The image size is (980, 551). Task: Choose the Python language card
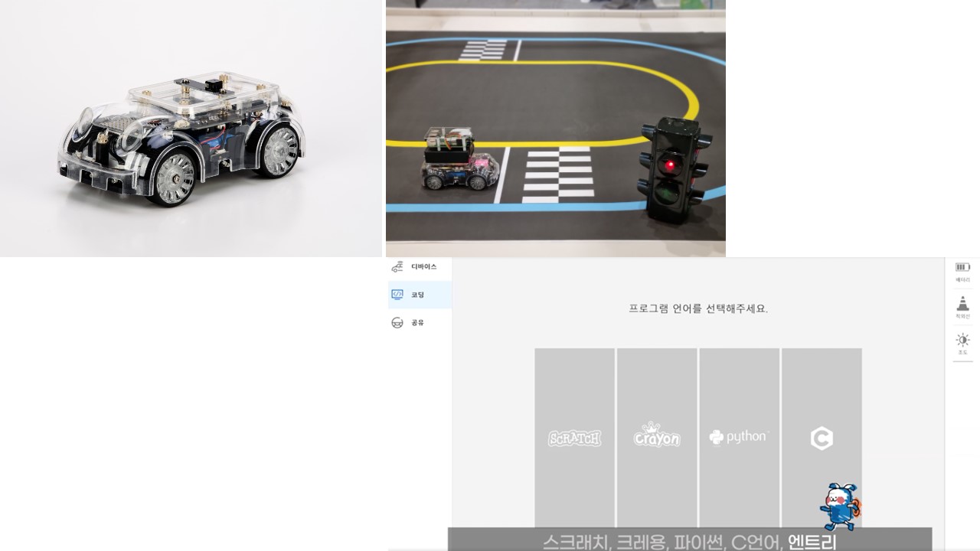tap(739, 438)
